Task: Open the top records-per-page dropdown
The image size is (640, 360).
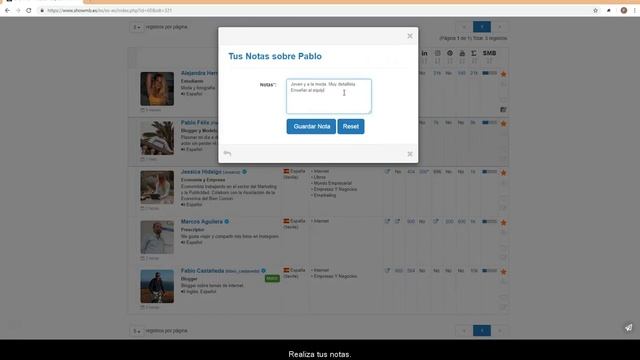Action: (137, 27)
